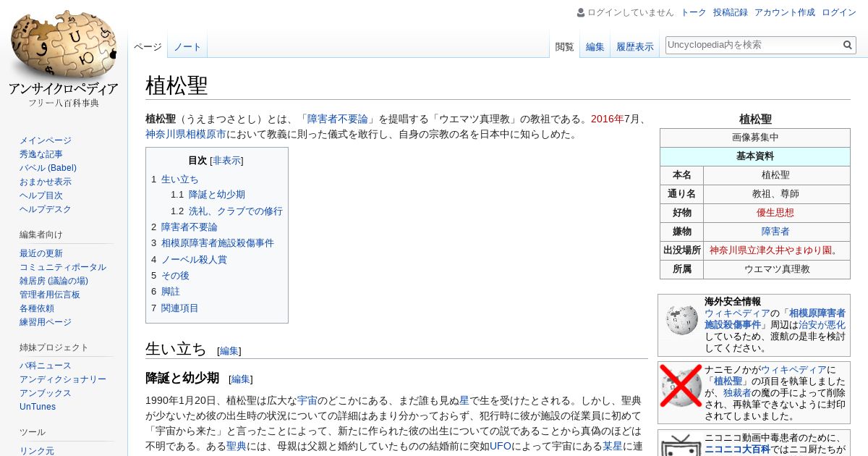Screen dimensions: 868x456
Task: Open the トーク link in the top bar
Action: pyautogui.click(x=694, y=12)
